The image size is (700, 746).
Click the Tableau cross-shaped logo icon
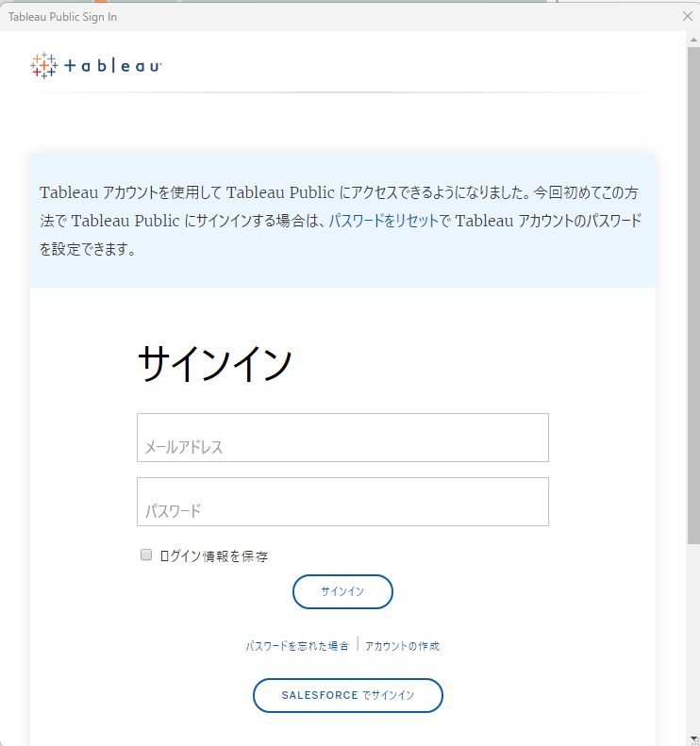43,65
